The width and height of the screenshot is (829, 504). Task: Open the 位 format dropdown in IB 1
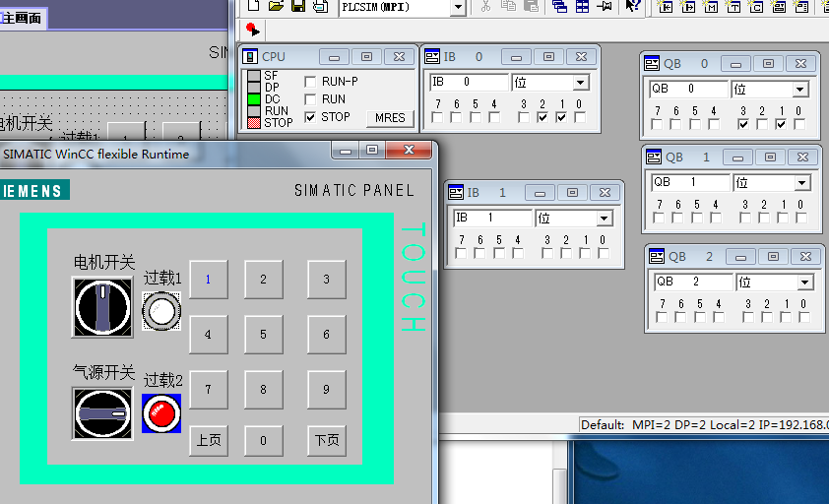coord(604,219)
